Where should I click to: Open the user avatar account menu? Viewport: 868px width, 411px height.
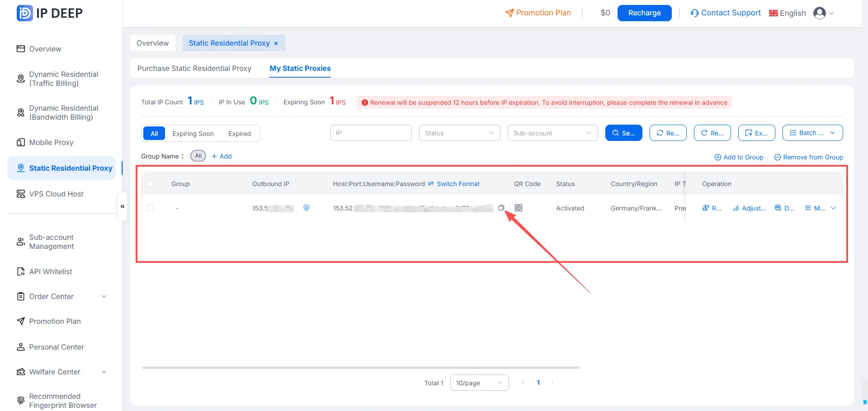coord(823,13)
